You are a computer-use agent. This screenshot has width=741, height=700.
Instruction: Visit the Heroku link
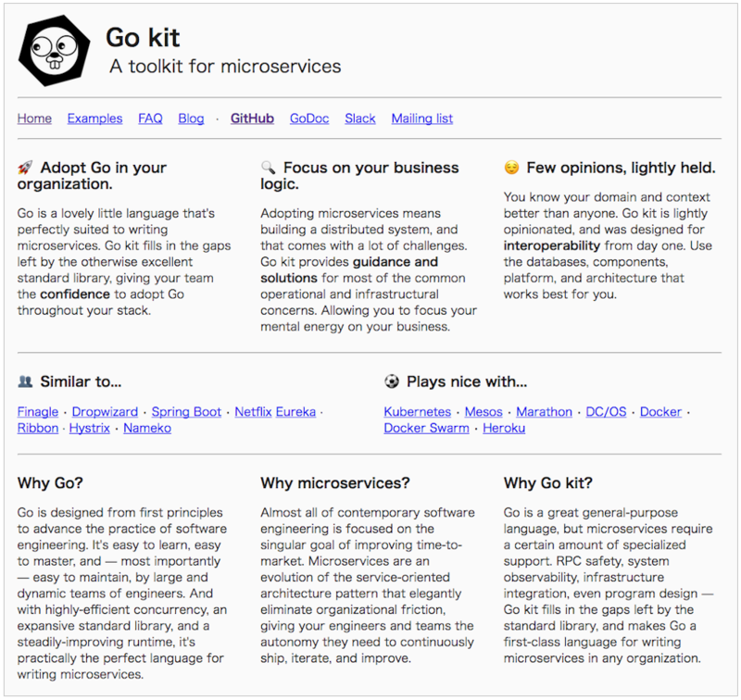pyautogui.click(x=504, y=428)
